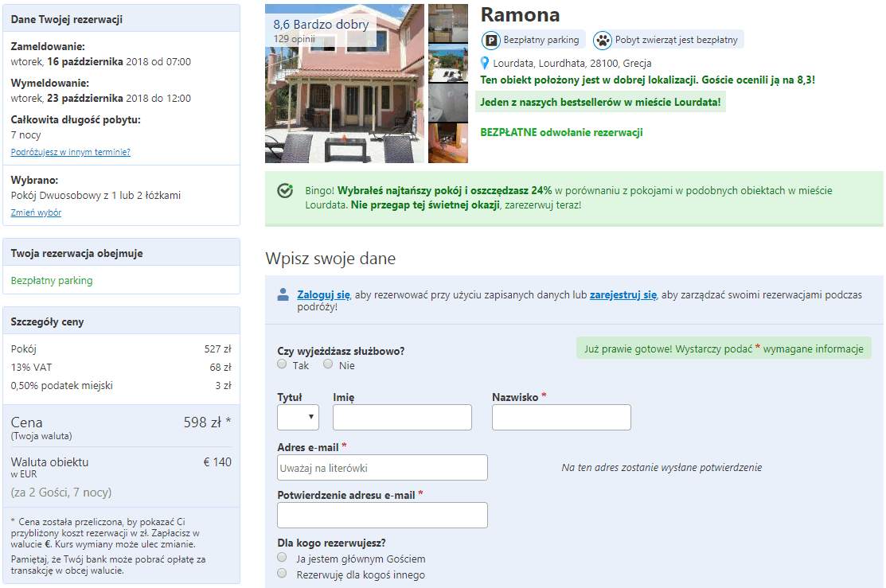The image size is (886, 588).
Task: Choose 'Rezerwuję dla kogoś innego' option
Action: (282, 574)
